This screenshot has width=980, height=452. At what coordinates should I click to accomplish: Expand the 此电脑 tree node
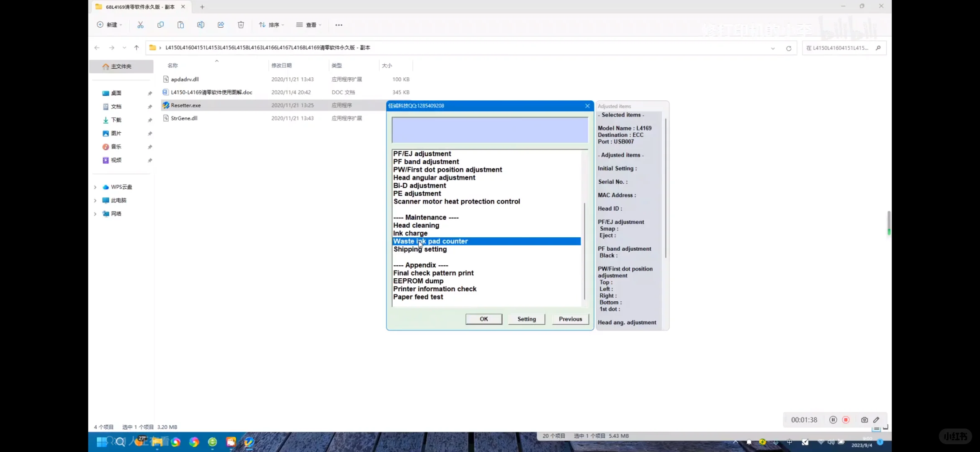[x=95, y=200]
